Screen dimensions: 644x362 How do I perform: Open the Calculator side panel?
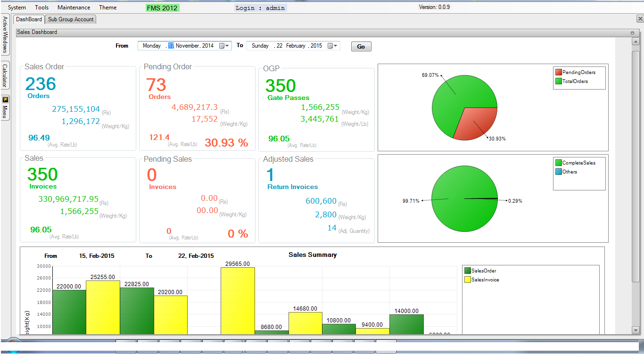(5, 75)
